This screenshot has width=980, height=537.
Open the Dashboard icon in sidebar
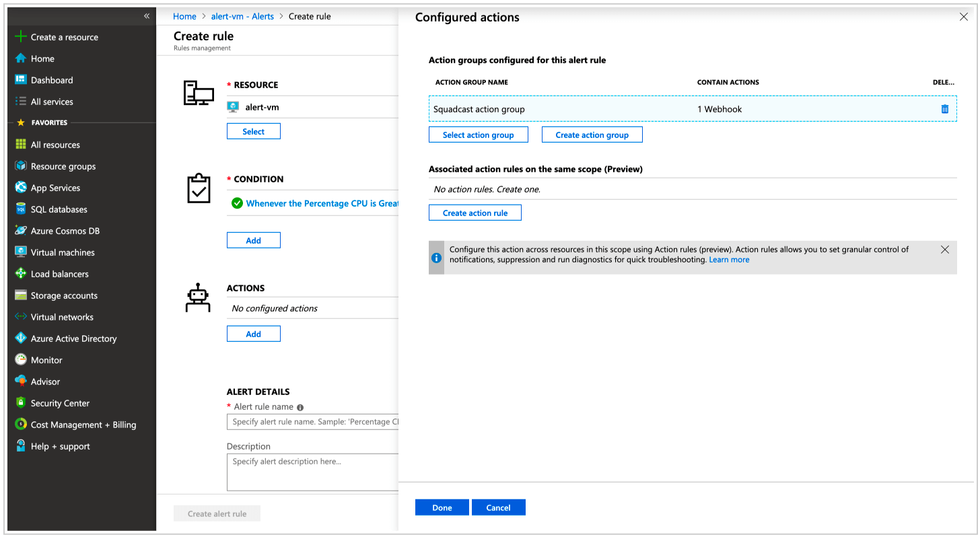coord(20,80)
